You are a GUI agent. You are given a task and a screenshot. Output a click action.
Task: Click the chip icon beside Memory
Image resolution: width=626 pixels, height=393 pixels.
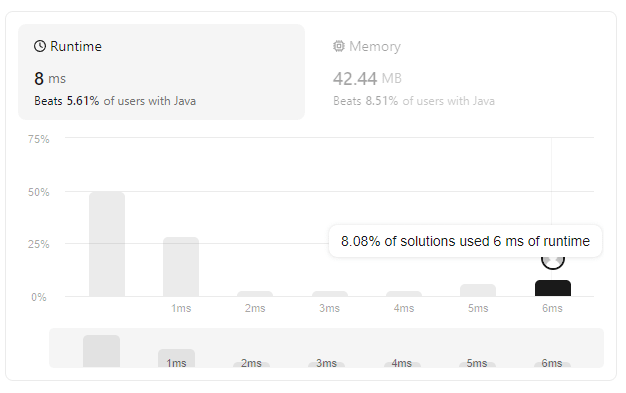[x=339, y=46]
